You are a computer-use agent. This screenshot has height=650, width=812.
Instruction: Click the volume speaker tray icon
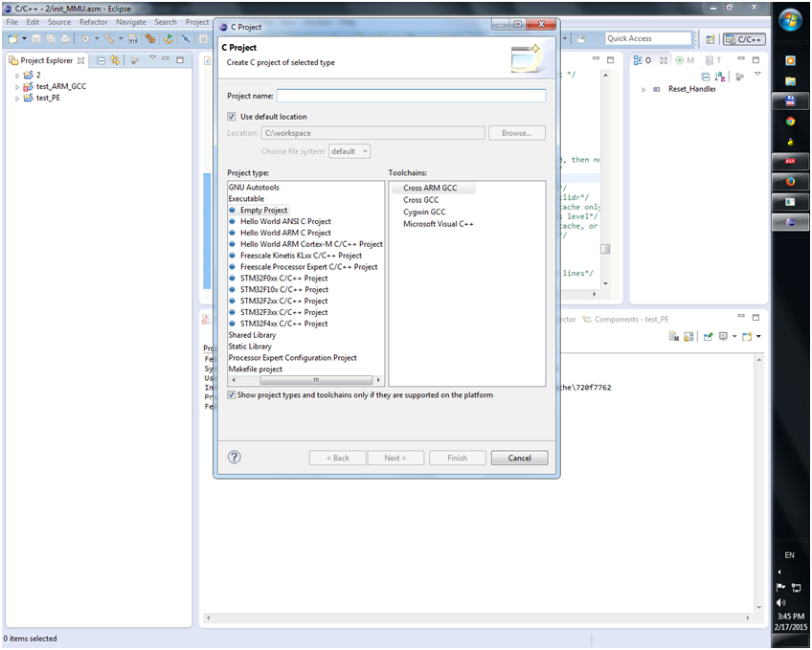(x=781, y=602)
